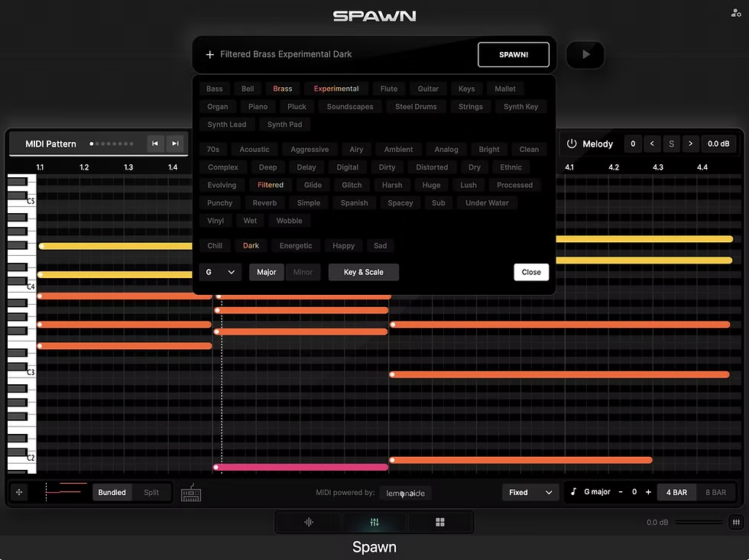Switch MIDI mode to Split

(151, 493)
